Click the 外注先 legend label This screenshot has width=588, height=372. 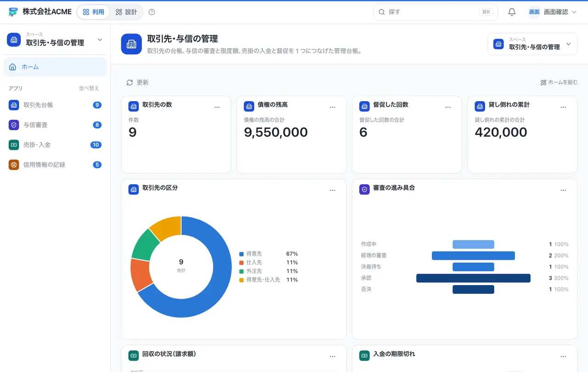(x=254, y=271)
